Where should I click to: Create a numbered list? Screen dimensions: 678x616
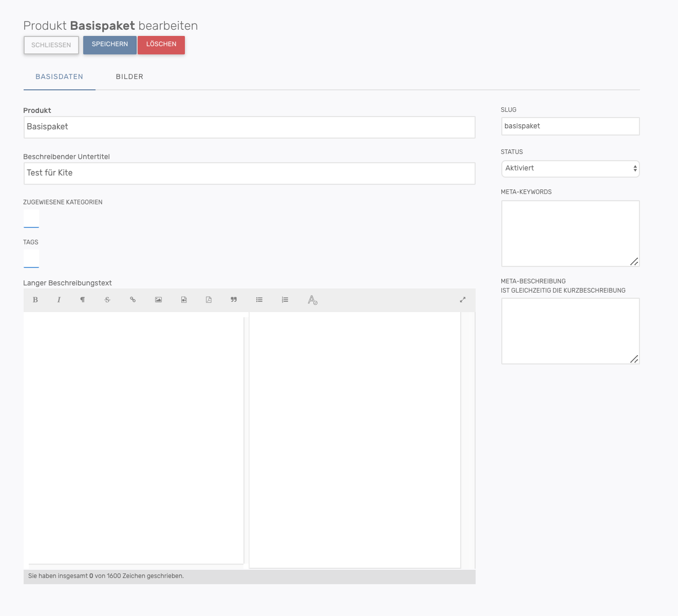pyautogui.click(x=285, y=300)
